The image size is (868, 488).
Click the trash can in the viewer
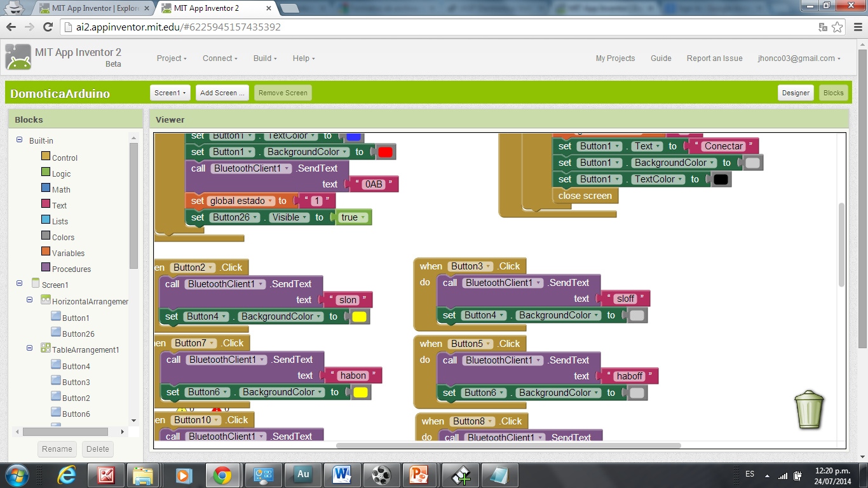[809, 409]
